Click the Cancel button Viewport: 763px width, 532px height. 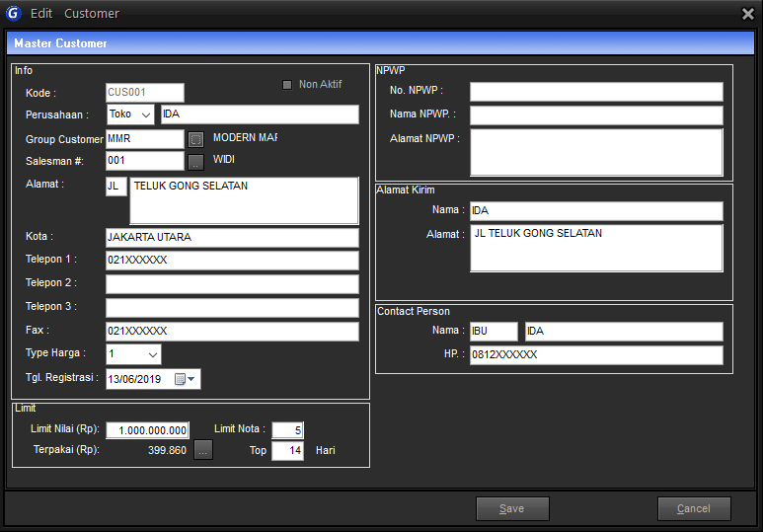click(693, 508)
